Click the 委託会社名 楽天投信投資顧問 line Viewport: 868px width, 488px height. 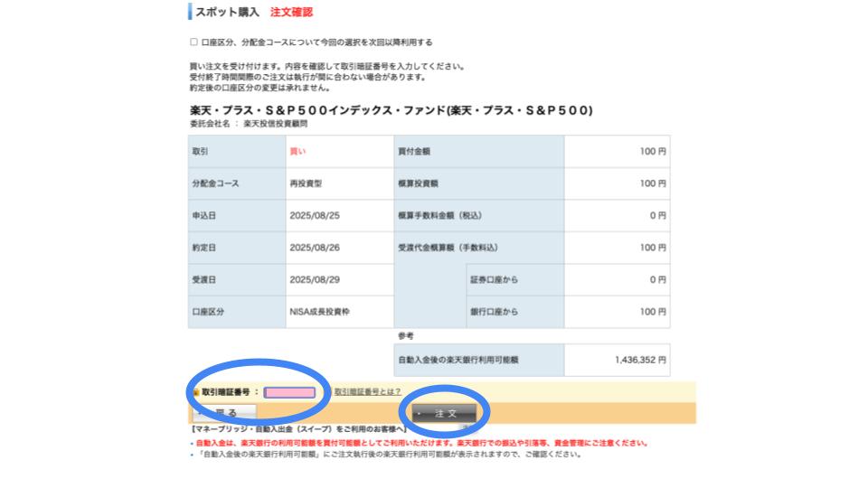tap(249, 124)
